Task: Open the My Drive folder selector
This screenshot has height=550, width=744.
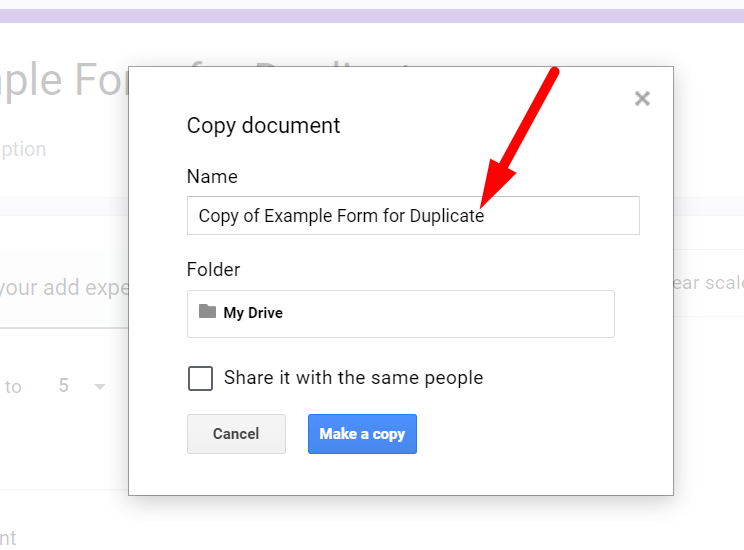Action: (400, 313)
